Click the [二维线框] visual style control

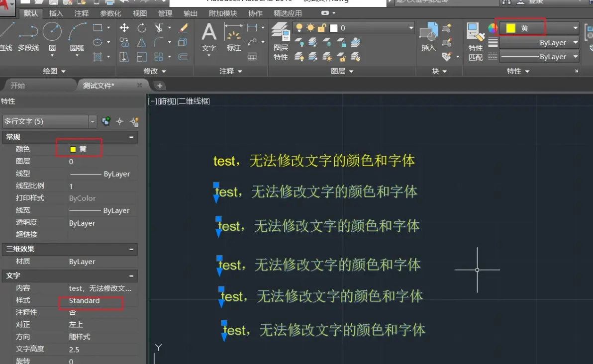[193, 101]
